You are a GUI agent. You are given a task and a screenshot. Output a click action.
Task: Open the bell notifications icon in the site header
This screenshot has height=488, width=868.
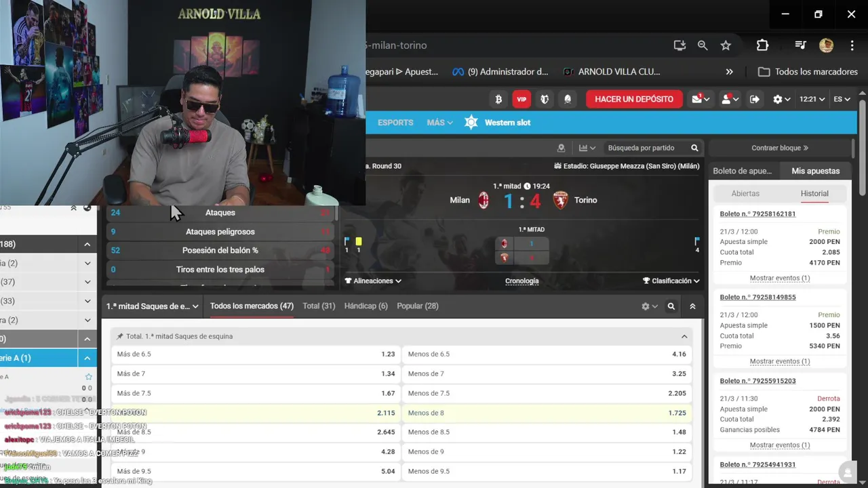(568, 99)
